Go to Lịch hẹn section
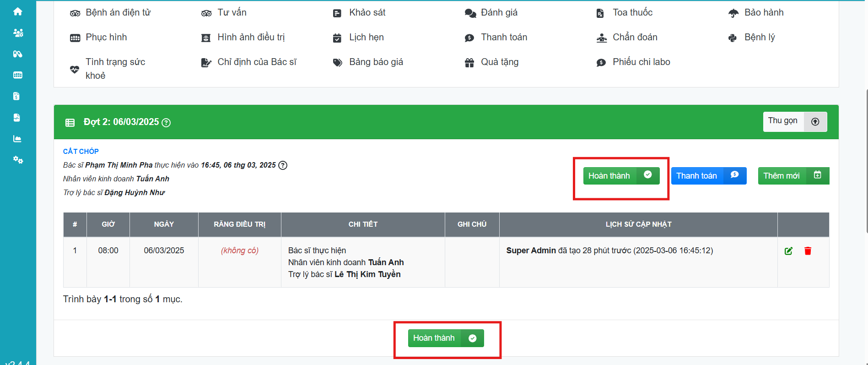The height and width of the screenshot is (365, 868). (x=366, y=38)
